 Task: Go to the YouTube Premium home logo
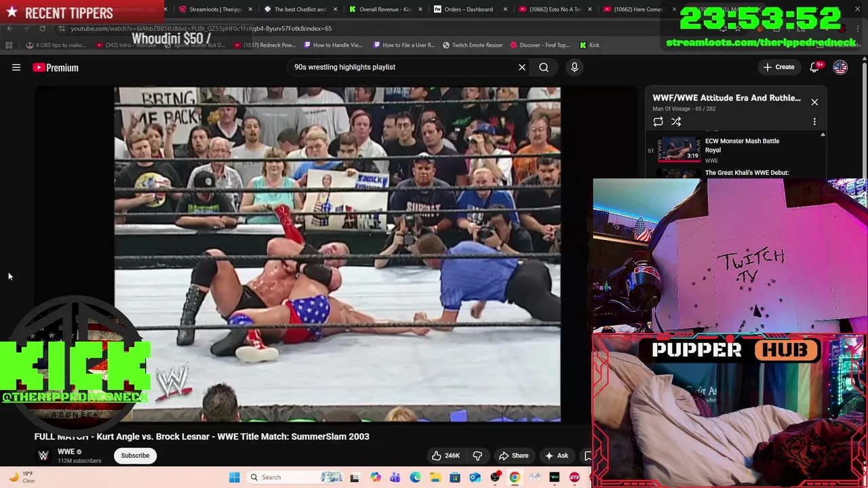56,67
